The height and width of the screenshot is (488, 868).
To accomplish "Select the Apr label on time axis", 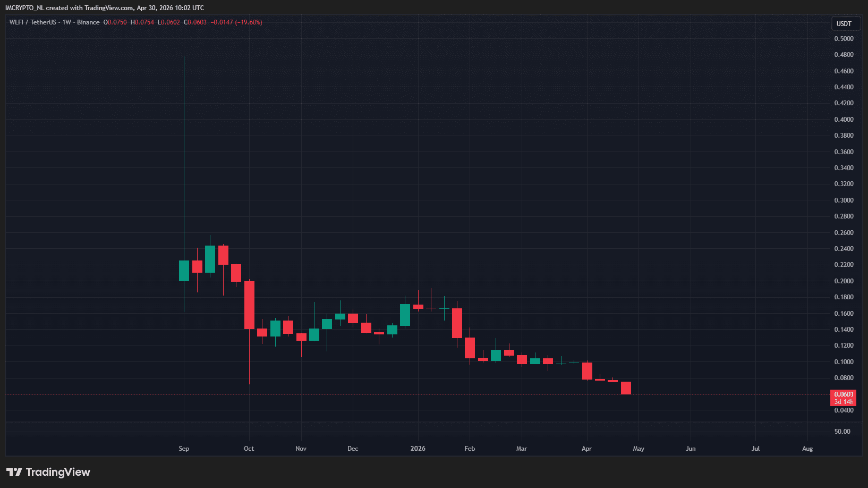I will pos(586,449).
